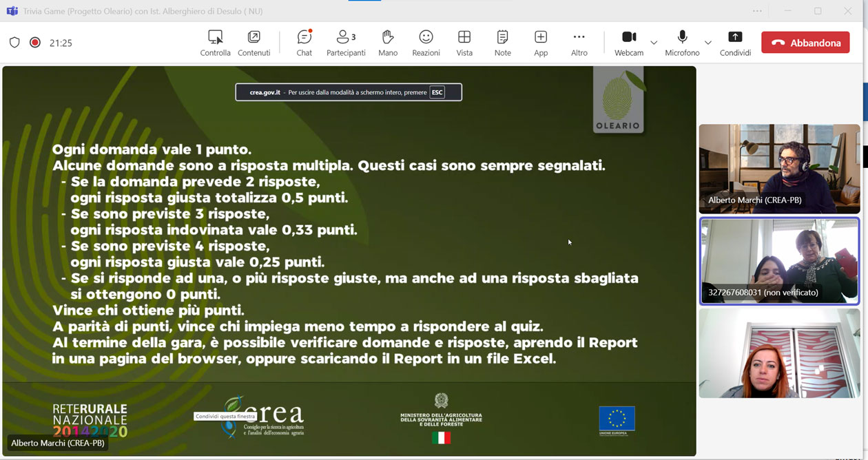868x460 pixels.
Task: Open the Chat panel
Action: [x=304, y=43]
